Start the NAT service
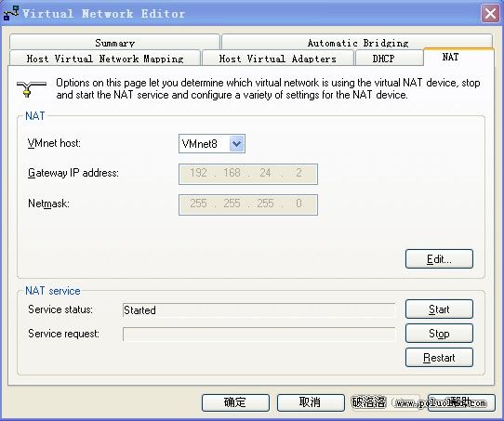This screenshot has height=421, width=504. click(439, 309)
